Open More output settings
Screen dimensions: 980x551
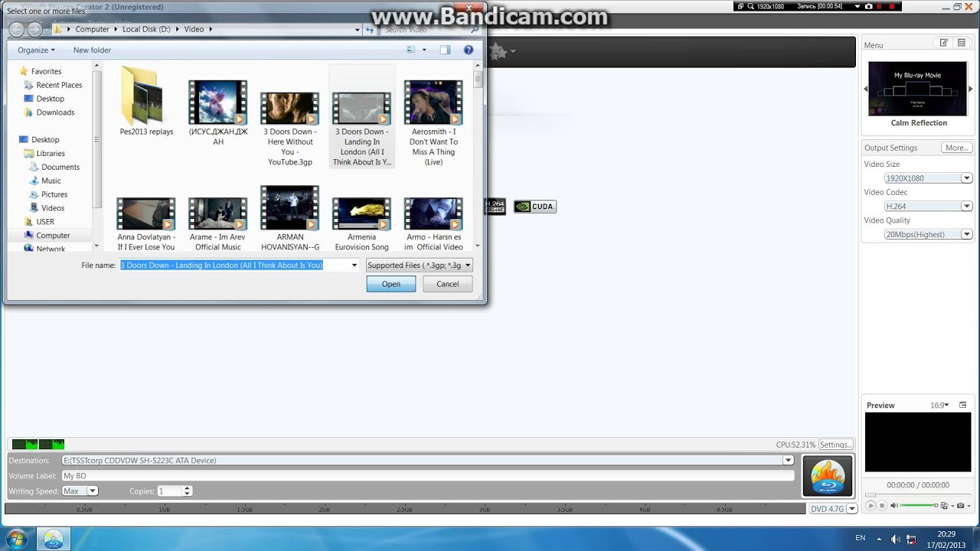pos(957,148)
